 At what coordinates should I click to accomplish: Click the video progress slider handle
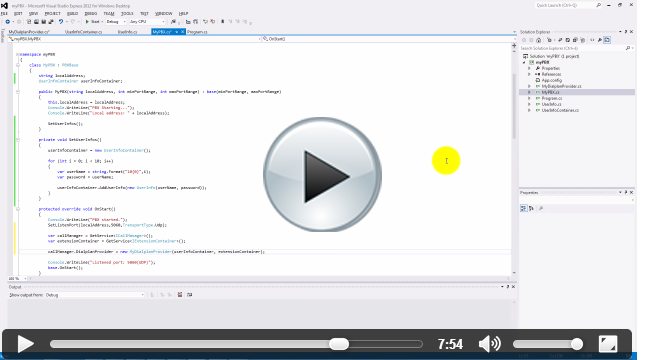pos(339,344)
